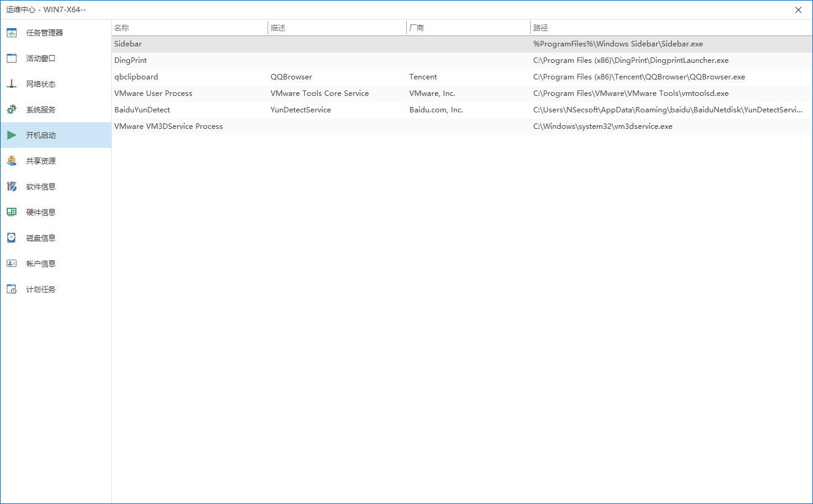Select 计划任务 in the sidebar

pos(56,290)
